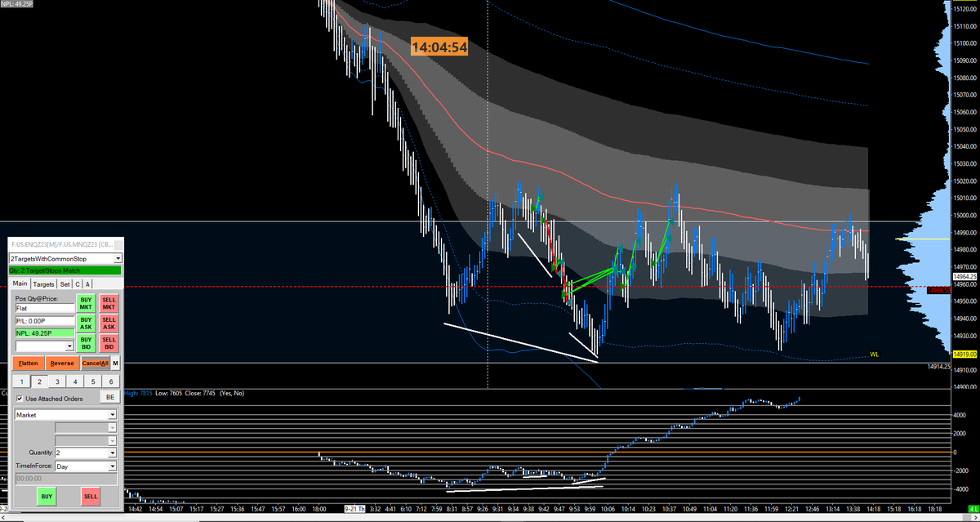Click the 15000.00 price axis label

tap(964, 216)
